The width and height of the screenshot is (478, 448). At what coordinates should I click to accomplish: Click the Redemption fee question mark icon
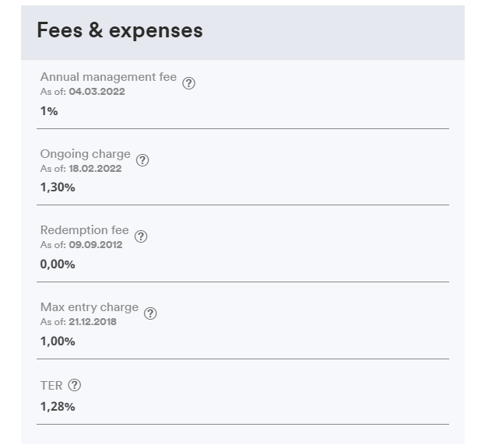click(141, 237)
